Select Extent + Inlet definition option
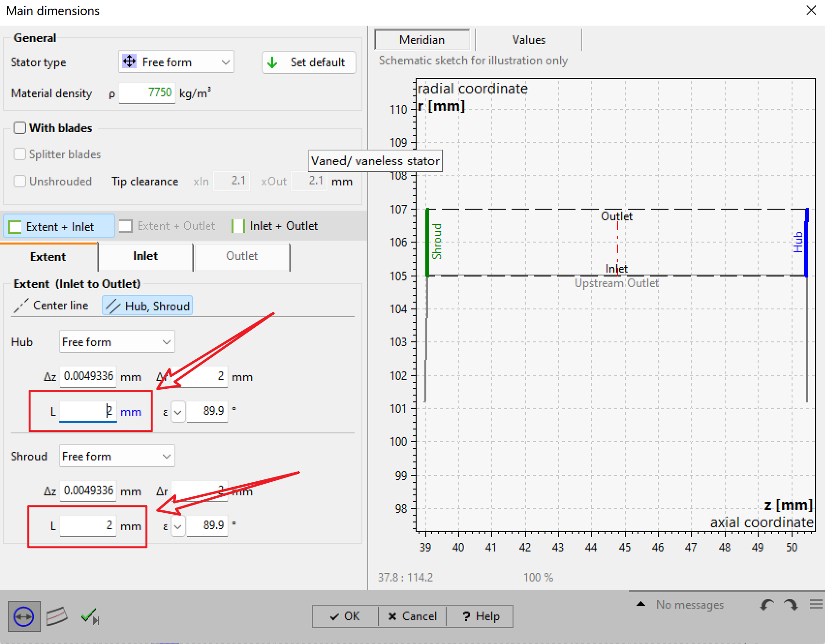This screenshot has width=825, height=644. (x=59, y=227)
